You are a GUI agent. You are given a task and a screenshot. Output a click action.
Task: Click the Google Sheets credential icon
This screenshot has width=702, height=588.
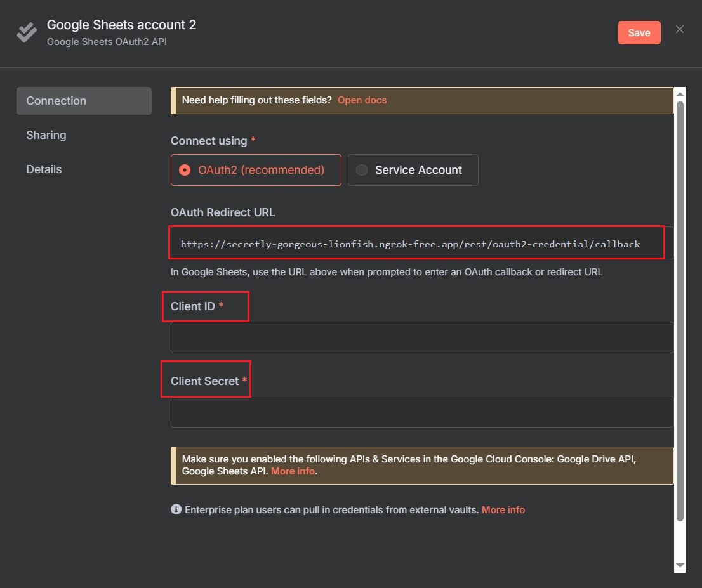(27, 32)
